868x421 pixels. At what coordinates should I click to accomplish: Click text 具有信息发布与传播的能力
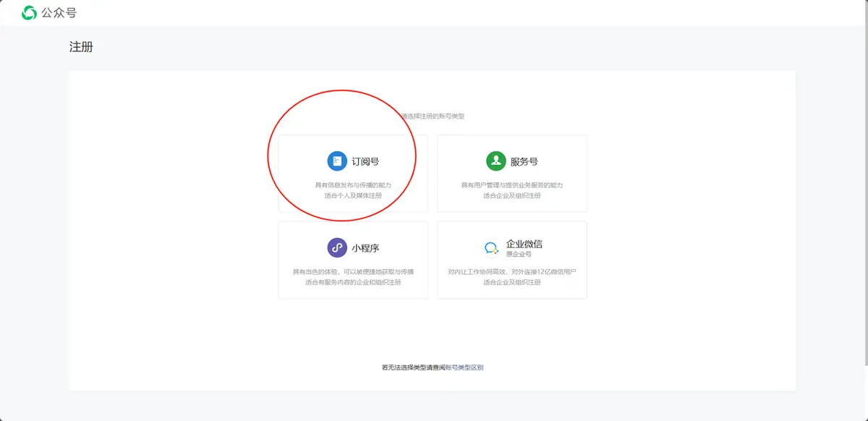(353, 185)
